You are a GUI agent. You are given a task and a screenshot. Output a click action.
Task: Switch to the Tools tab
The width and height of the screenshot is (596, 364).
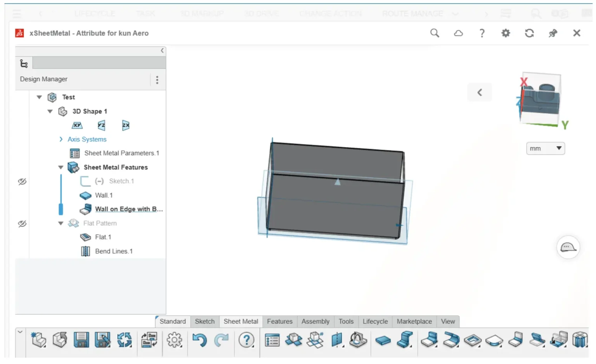pyautogui.click(x=346, y=321)
